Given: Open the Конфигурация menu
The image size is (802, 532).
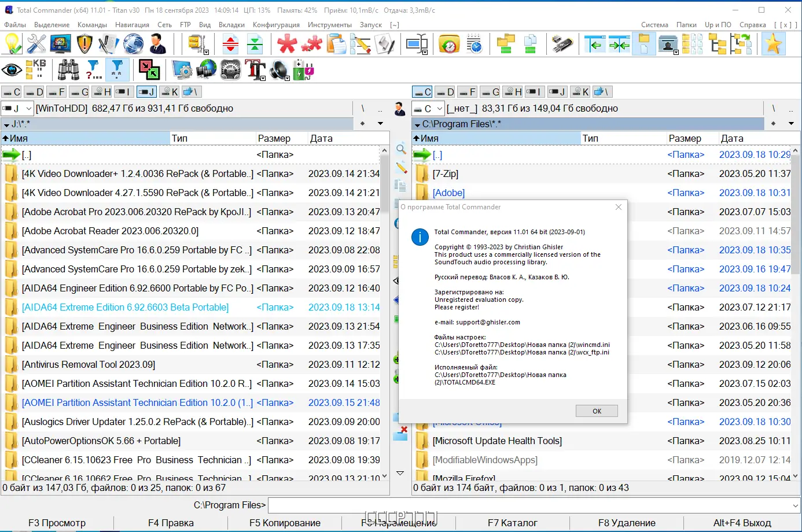Looking at the screenshot, I should 276,25.
